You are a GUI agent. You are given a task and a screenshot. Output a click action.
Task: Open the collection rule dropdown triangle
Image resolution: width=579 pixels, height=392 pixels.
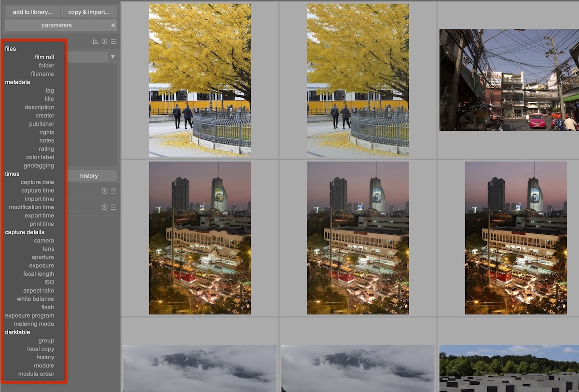113,57
